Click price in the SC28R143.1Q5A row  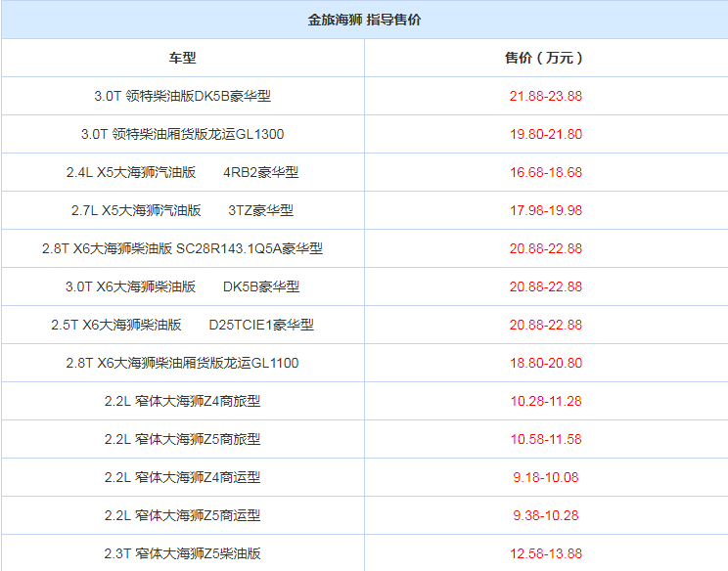coord(546,248)
